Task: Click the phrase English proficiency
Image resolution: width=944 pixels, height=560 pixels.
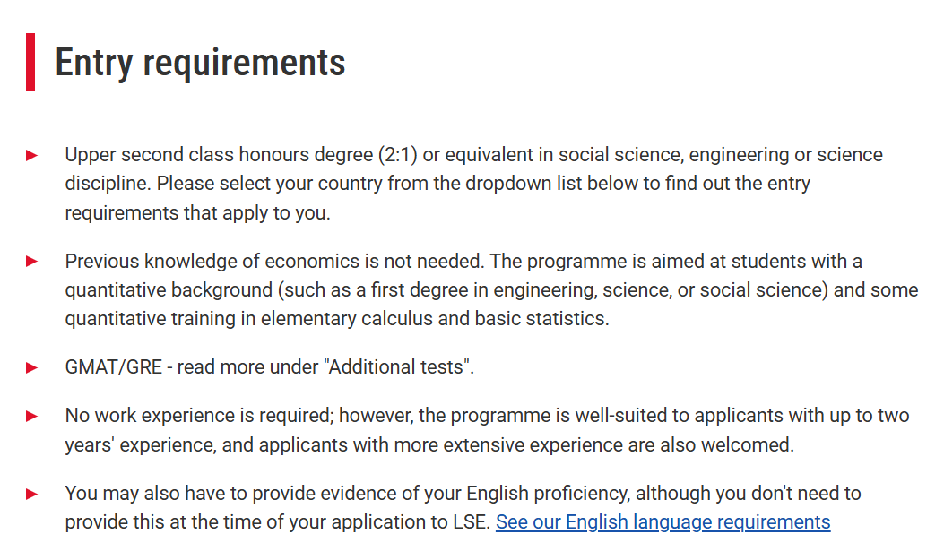Action: click(548, 494)
